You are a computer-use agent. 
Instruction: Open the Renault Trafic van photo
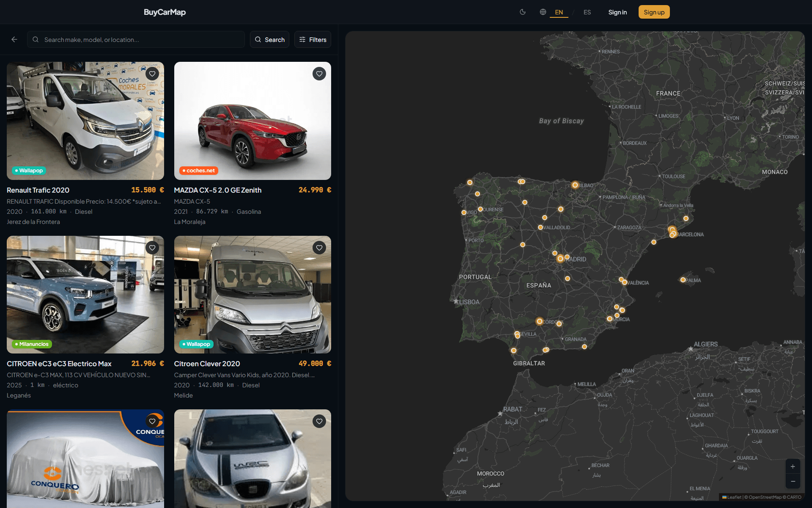85,121
